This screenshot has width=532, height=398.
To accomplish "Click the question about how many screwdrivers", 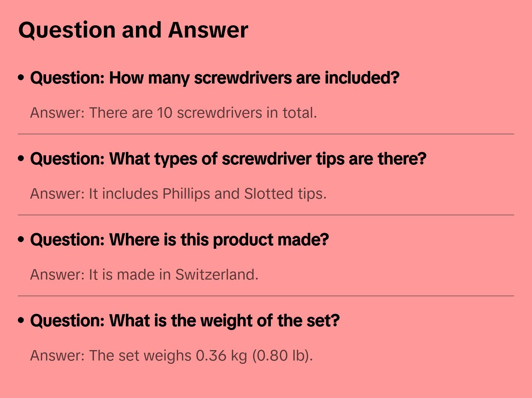I will 214,78.
